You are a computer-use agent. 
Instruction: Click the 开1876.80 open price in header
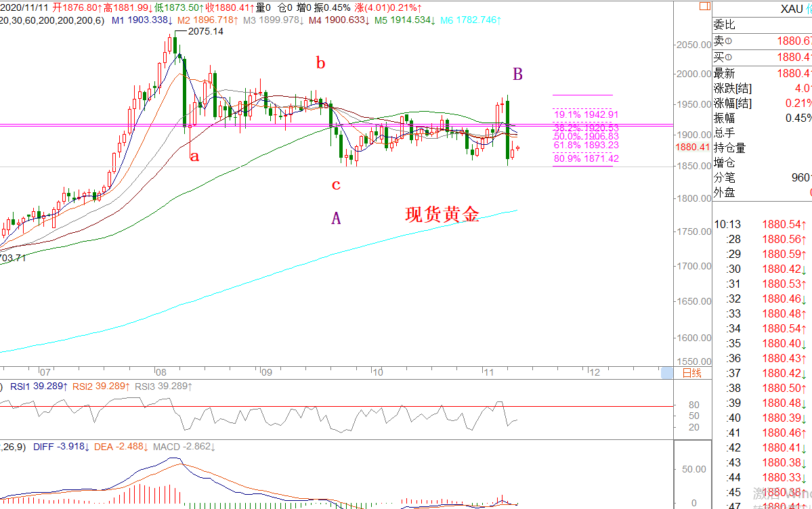pos(77,7)
